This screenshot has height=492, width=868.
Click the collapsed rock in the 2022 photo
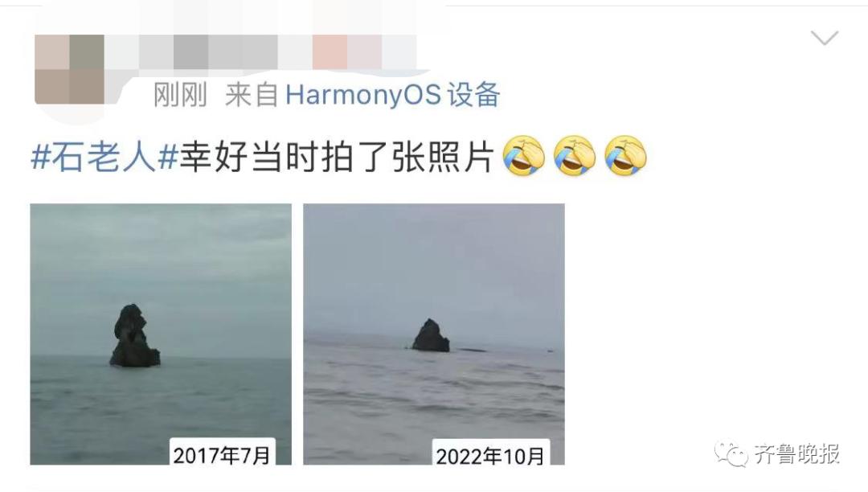pyautogui.click(x=431, y=335)
